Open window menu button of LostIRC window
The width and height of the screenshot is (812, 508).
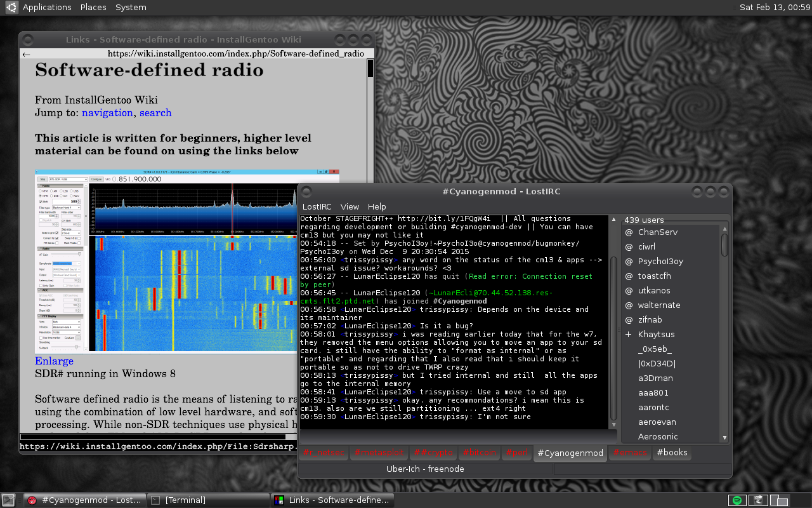click(306, 191)
